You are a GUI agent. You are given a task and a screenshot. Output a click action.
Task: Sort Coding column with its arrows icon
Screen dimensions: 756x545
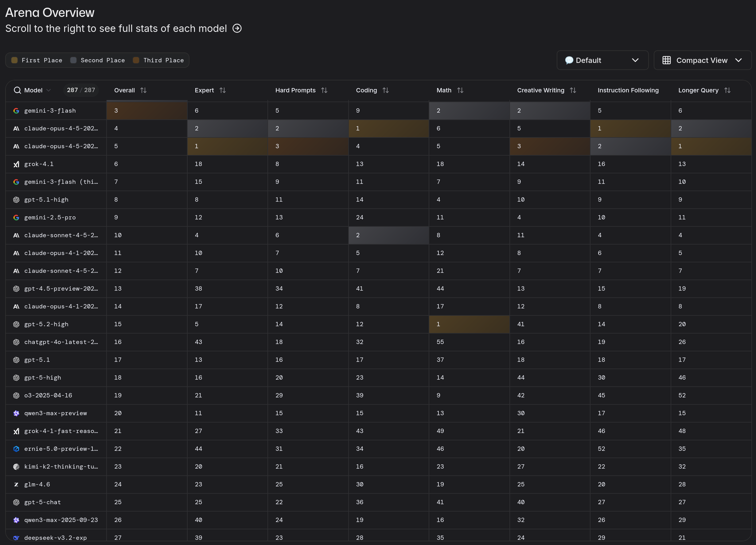coord(386,90)
